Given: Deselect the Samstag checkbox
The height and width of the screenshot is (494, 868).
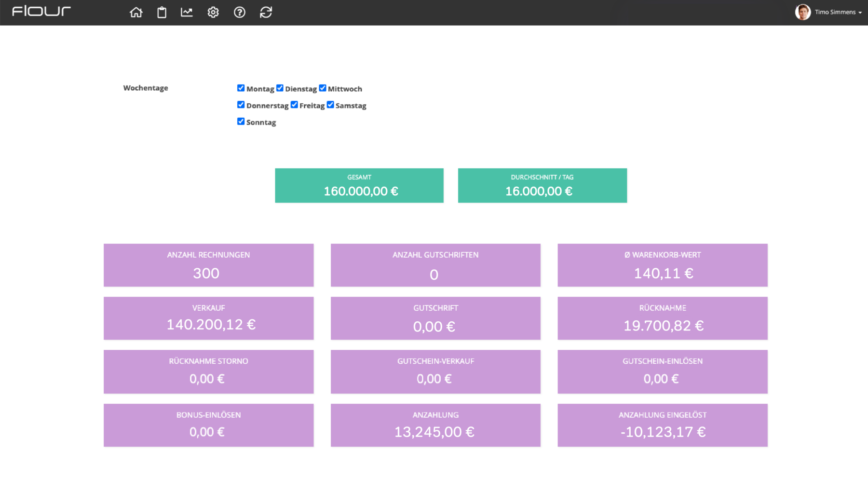Looking at the screenshot, I should coord(330,105).
